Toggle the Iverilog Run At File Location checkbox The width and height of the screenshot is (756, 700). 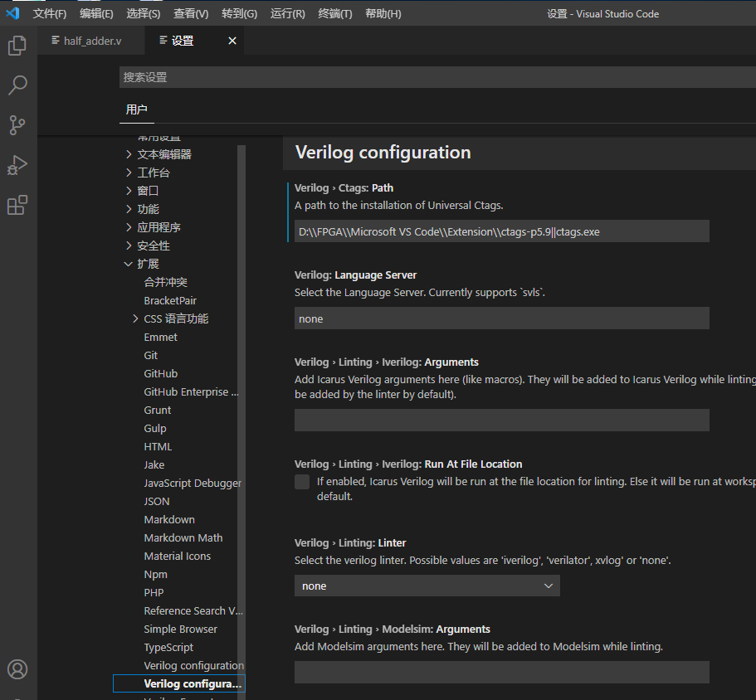pos(302,482)
